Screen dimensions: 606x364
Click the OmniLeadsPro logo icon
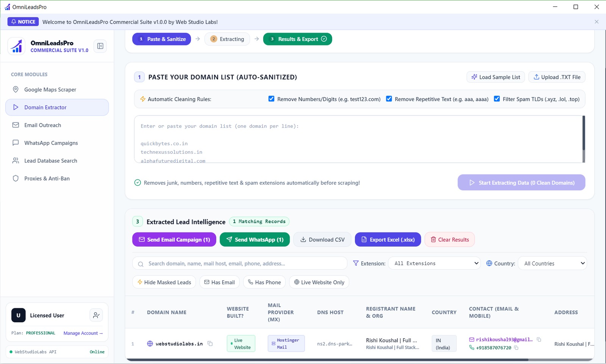17,46
